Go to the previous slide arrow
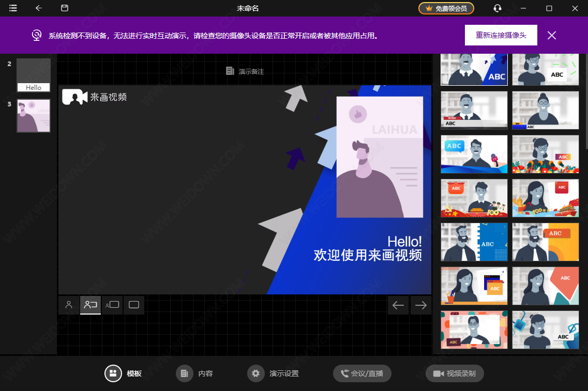 pos(398,305)
